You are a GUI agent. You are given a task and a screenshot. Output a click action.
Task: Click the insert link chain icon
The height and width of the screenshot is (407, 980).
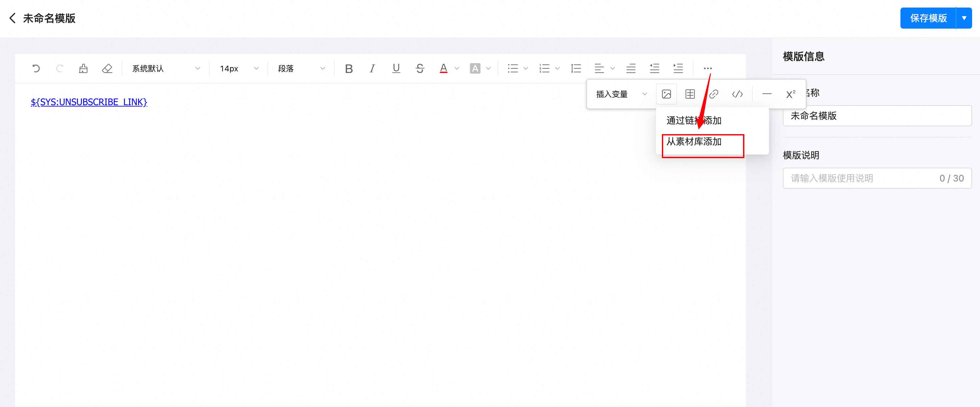[x=713, y=94]
